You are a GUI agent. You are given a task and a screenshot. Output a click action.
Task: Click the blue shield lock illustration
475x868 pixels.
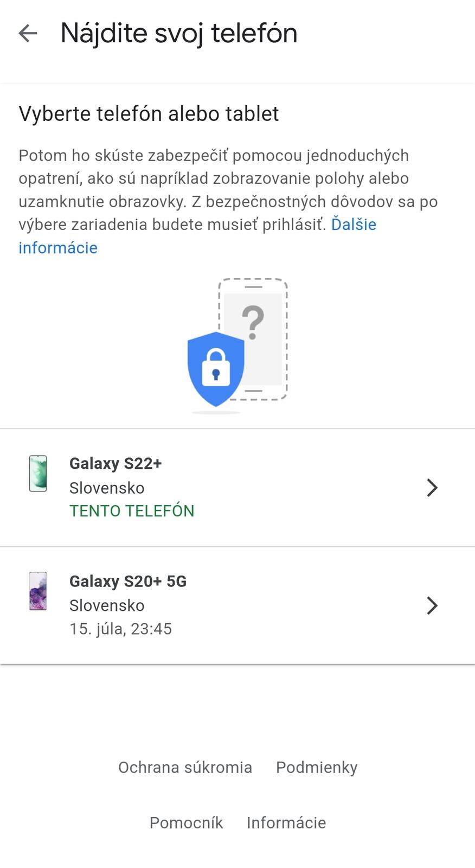(215, 369)
